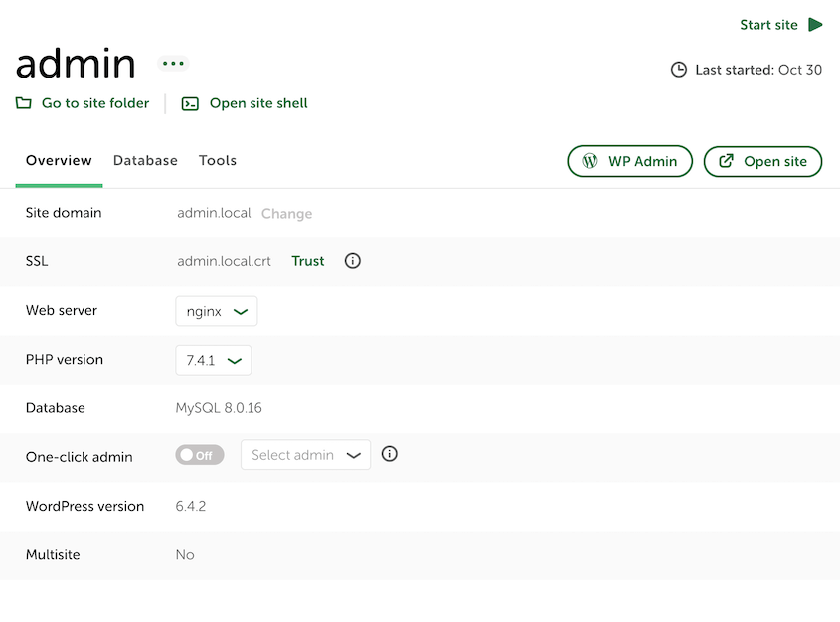Click the info icon beside Select admin

pyautogui.click(x=390, y=454)
